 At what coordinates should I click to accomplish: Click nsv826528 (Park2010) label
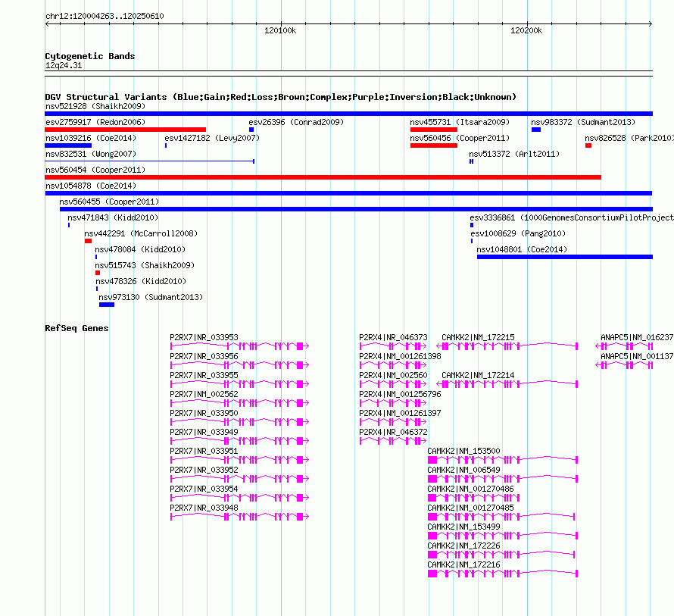pos(629,138)
